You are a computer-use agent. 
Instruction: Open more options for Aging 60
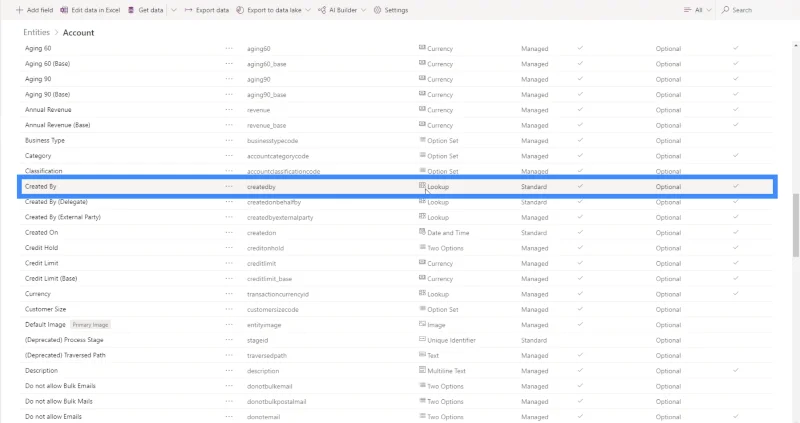229,48
